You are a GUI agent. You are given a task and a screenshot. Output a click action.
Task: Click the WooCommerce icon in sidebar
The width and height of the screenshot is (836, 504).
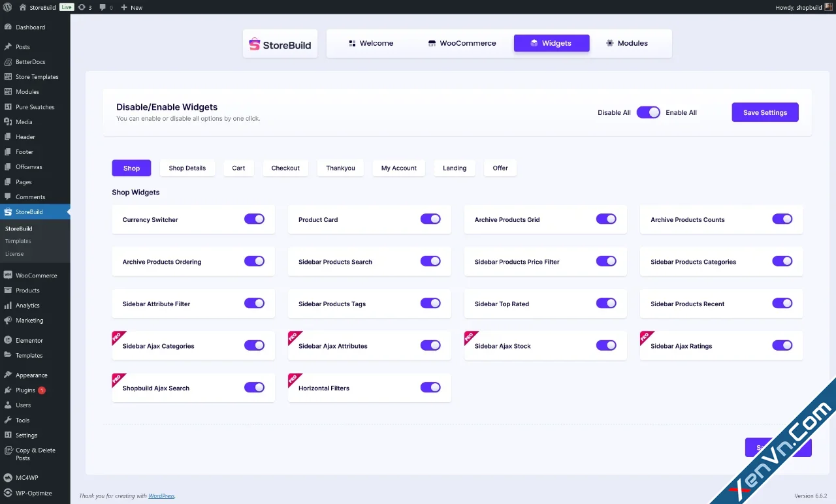click(8, 276)
